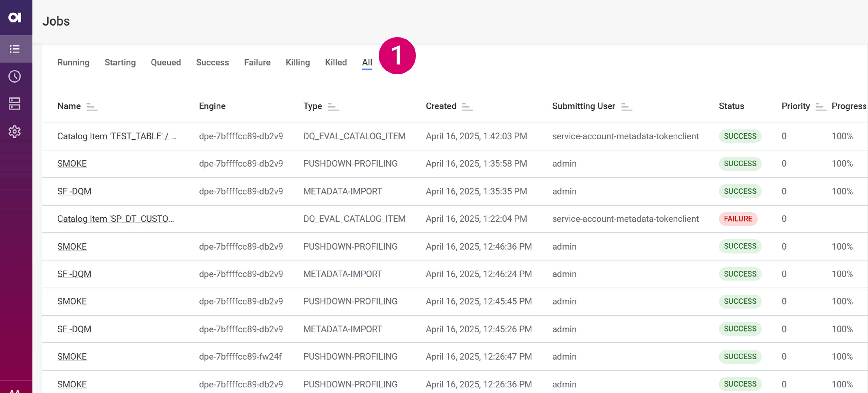This screenshot has height=393, width=868.
Task: Open the Queued jobs tab
Action: 166,62
